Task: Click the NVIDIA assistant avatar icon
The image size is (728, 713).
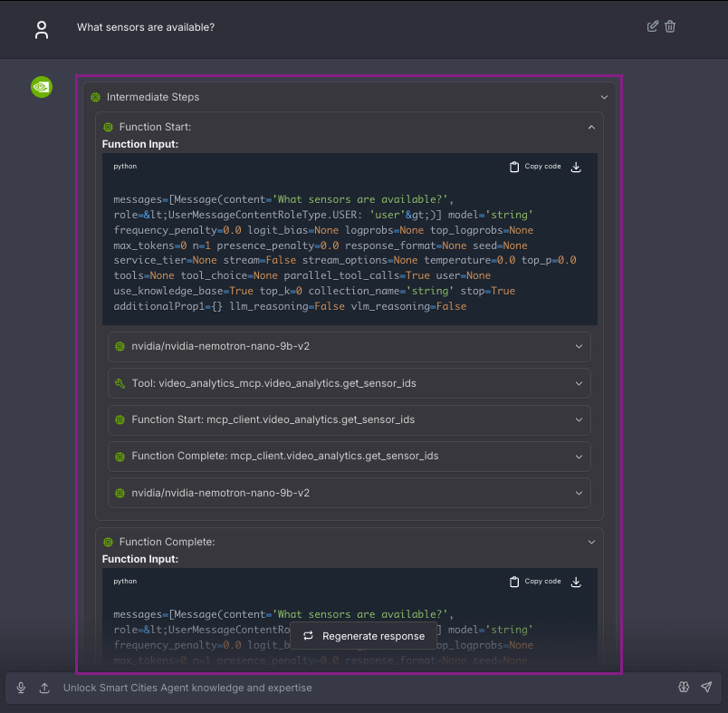Action: [x=41, y=87]
